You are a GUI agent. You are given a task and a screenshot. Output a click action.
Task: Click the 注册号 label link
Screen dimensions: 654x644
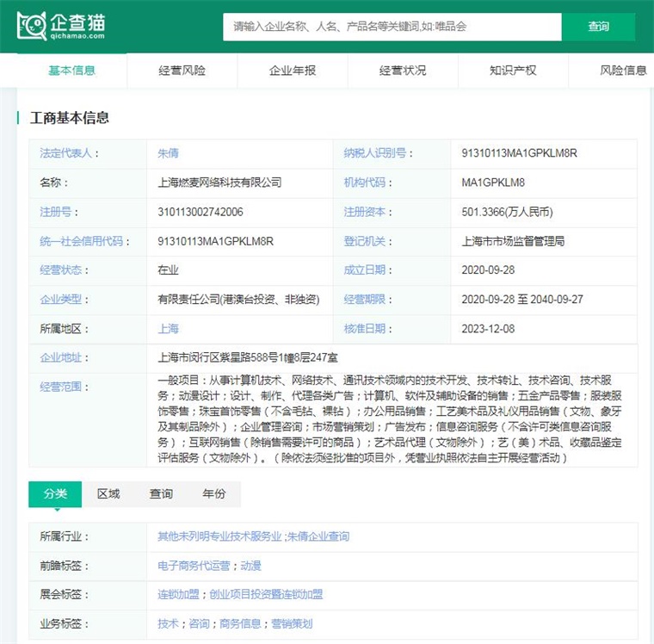pyautogui.click(x=55, y=212)
